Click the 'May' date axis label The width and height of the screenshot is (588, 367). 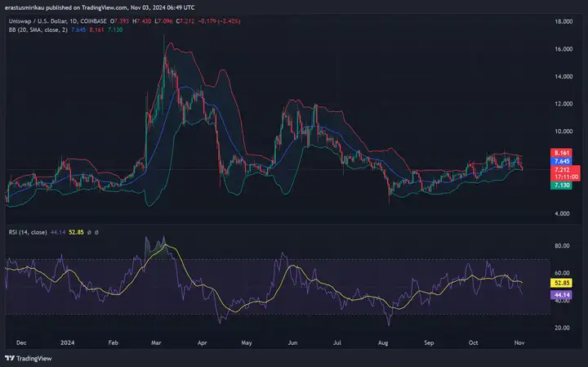point(247,342)
